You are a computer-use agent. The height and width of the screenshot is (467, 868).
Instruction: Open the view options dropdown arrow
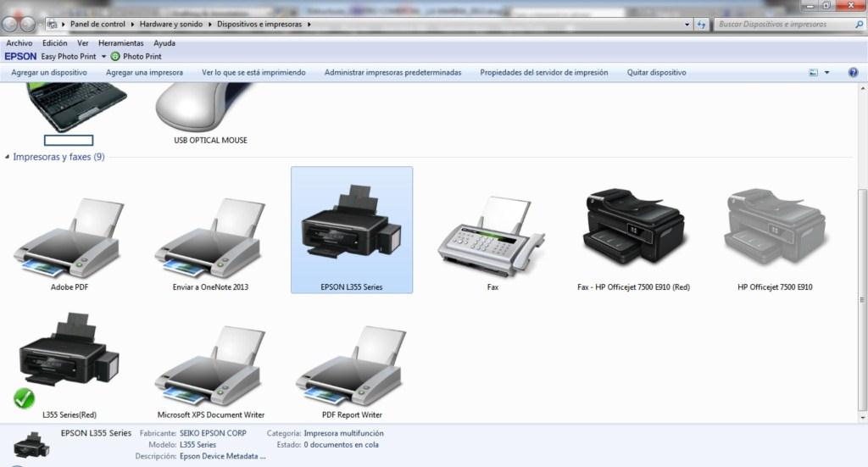click(827, 73)
